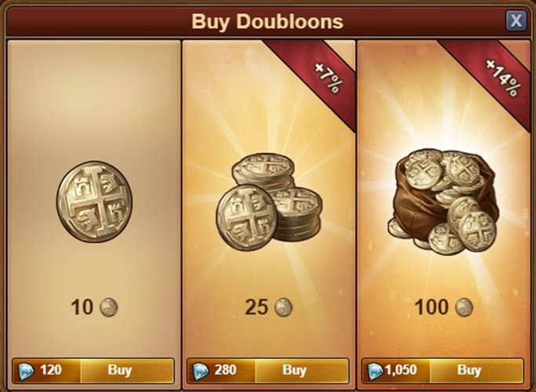Click the single doubloon coin image
Image resolution: width=536 pixels, height=392 pixels.
(94, 201)
